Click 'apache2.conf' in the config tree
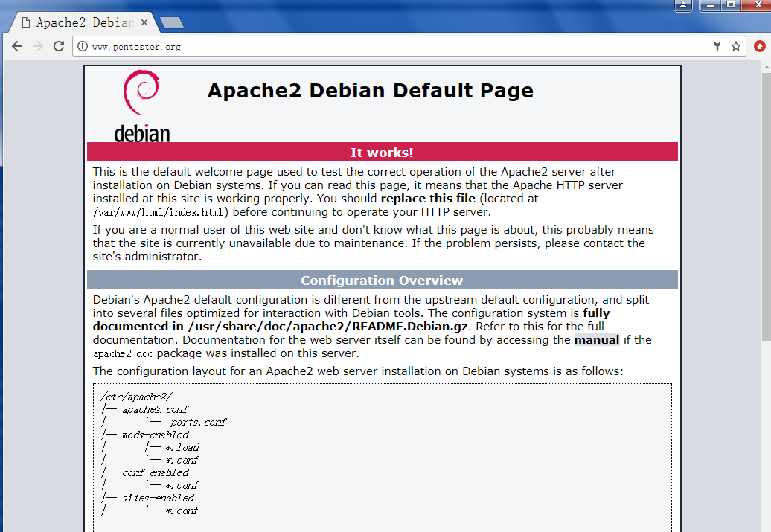The image size is (771, 532). tap(155, 409)
